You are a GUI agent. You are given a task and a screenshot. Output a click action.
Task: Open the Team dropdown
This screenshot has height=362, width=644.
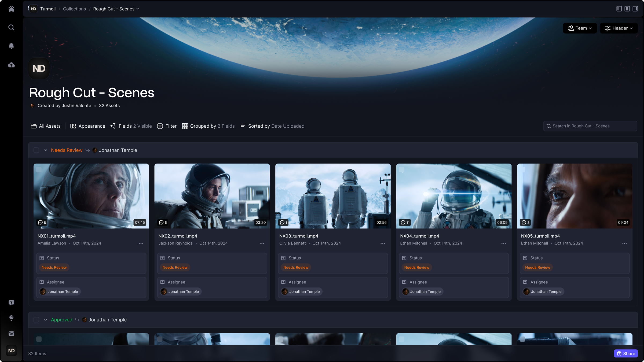click(580, 28)
